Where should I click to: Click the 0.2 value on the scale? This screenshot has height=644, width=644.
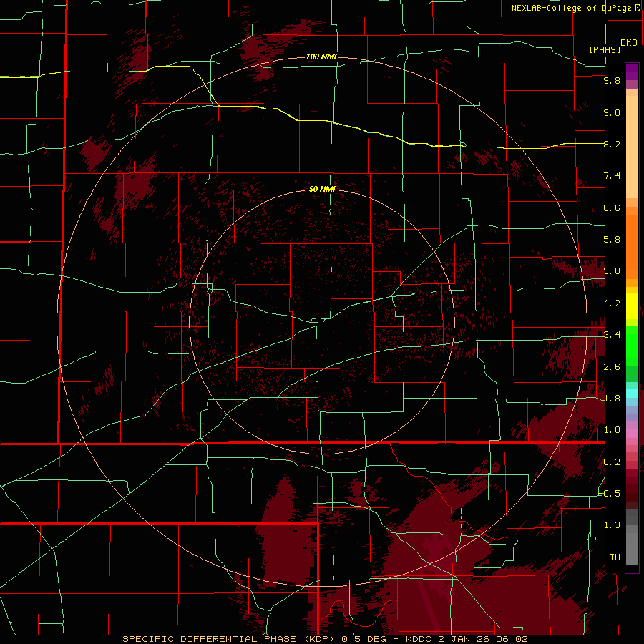[612, 462]
